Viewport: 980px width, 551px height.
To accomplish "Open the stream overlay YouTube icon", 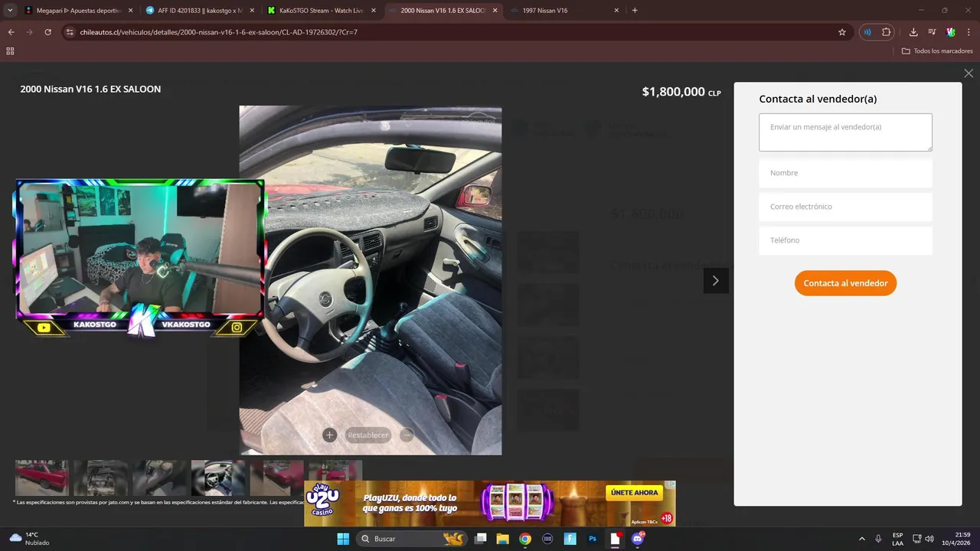I will point(44,328).
